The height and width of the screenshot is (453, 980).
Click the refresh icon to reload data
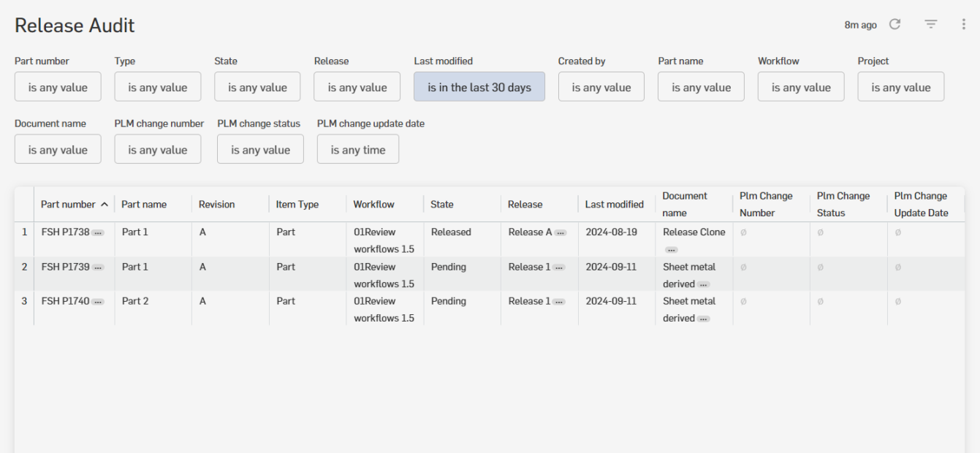click(895, 23)
